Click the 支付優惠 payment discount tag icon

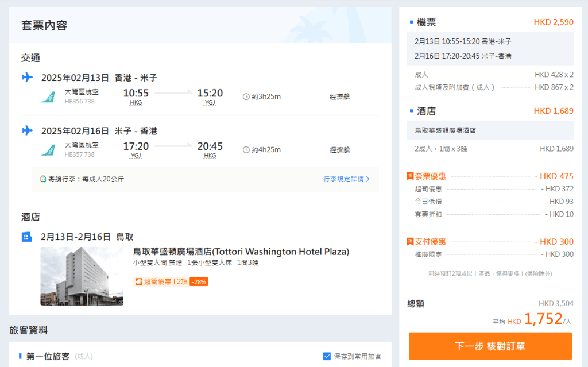(x=410, y=242)
